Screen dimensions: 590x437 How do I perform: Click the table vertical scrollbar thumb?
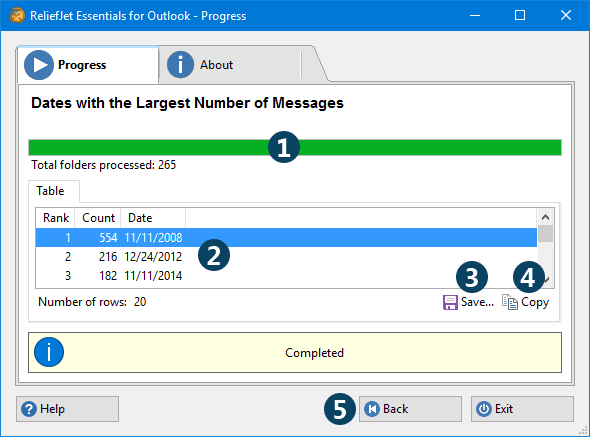(x=545, y=234)
